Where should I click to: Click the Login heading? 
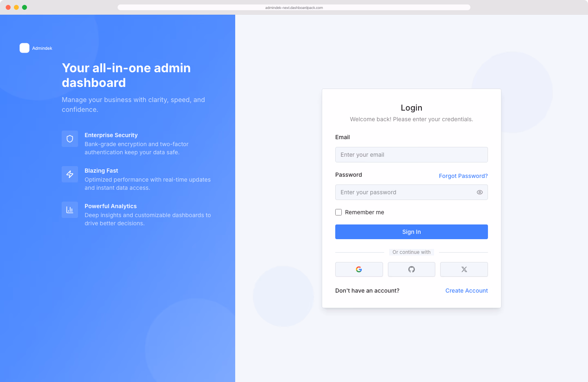coord(412,108)
